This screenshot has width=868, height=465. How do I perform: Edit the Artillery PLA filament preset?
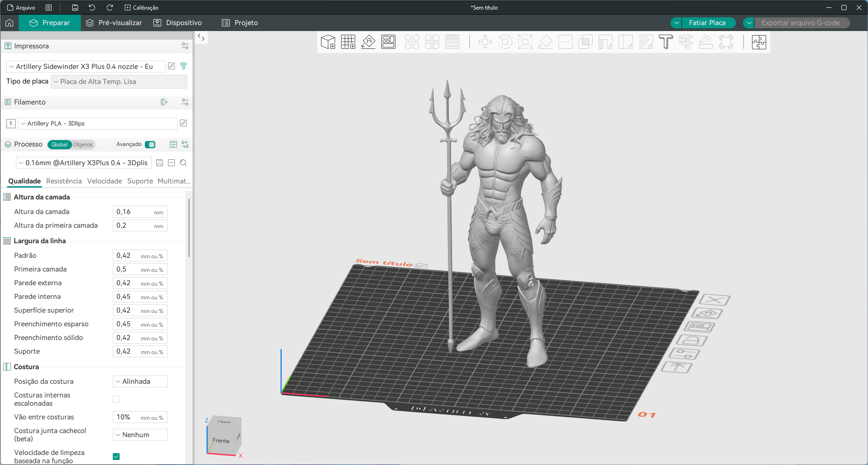coord(184,123)
